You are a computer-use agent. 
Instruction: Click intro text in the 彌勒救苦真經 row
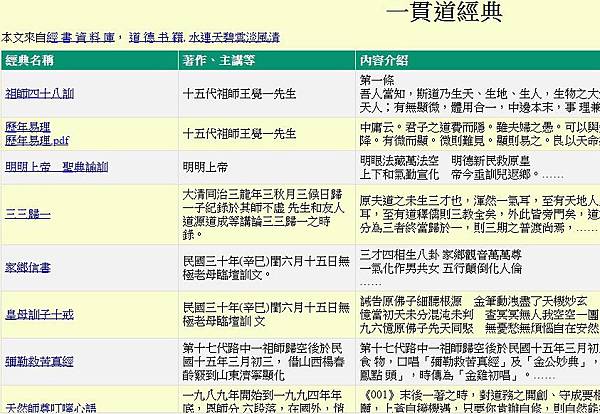pyautogui.click(x=480, y=362)
